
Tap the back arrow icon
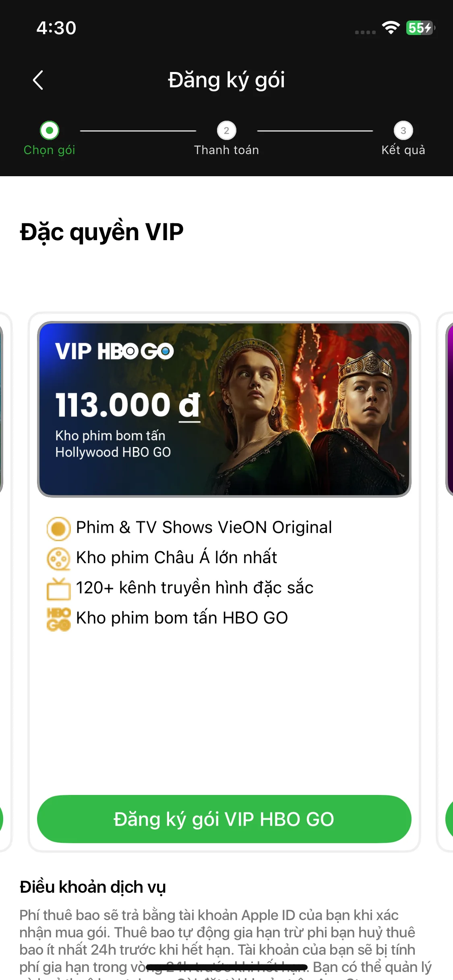click(x=38, y=80)
